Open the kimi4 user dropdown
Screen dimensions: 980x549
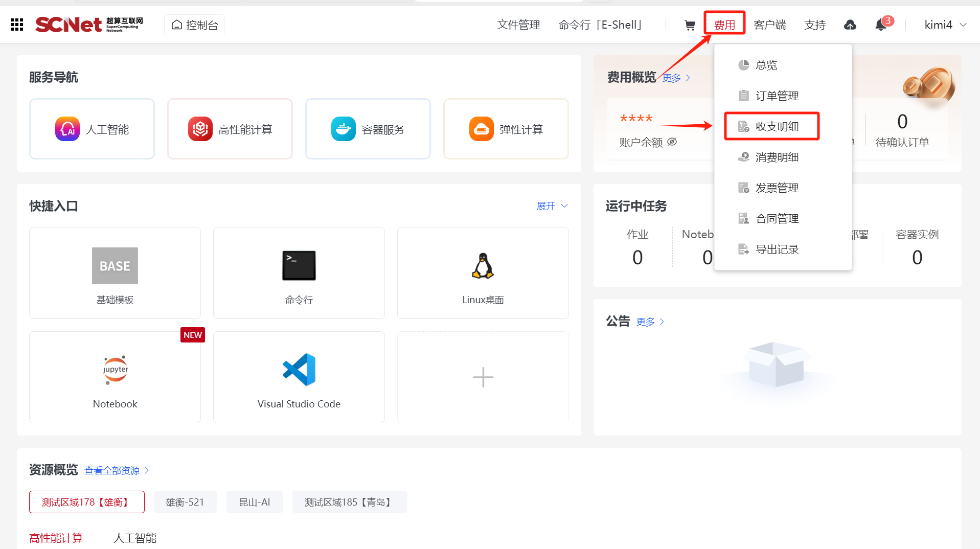coord(945,25)
